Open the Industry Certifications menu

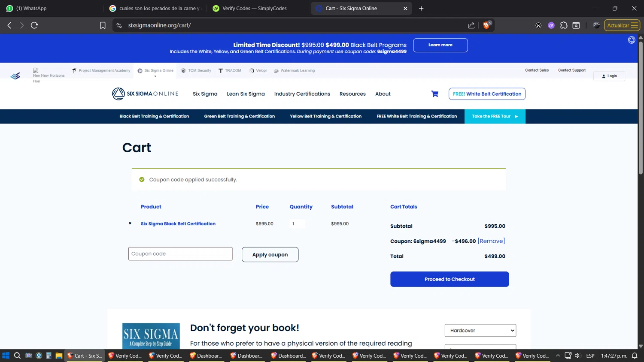click(302, 94)
